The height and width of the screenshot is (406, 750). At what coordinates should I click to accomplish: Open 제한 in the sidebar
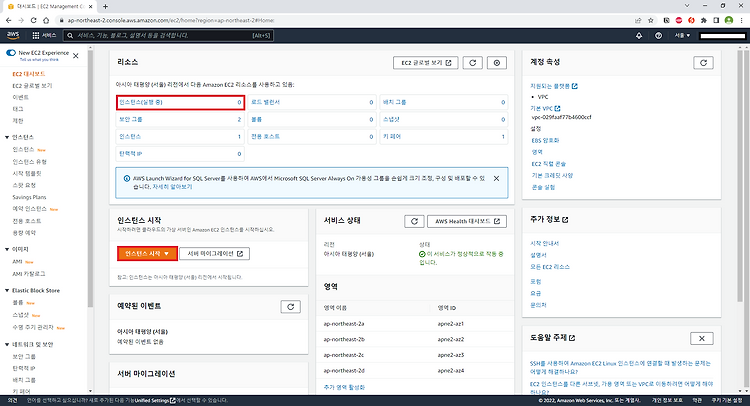18,121
